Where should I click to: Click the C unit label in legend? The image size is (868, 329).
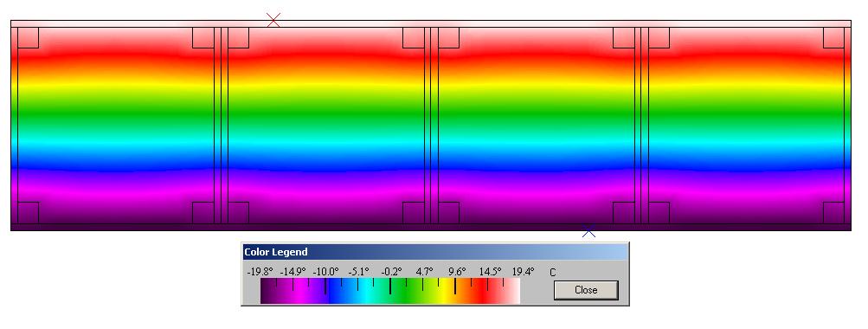pyautogui.click(x=552, y=272)
